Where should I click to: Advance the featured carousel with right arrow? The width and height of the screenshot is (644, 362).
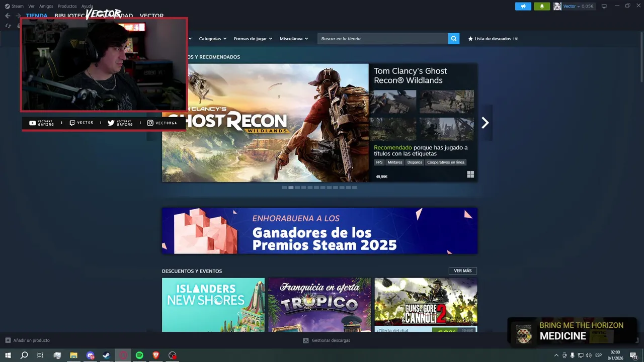(x=485, y=123)
